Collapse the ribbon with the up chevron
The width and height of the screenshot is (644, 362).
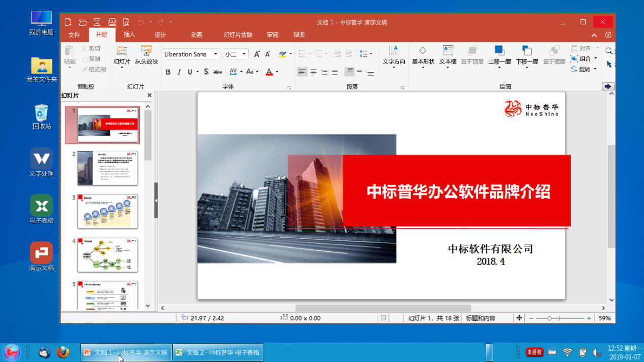click(x=594, y=35)
